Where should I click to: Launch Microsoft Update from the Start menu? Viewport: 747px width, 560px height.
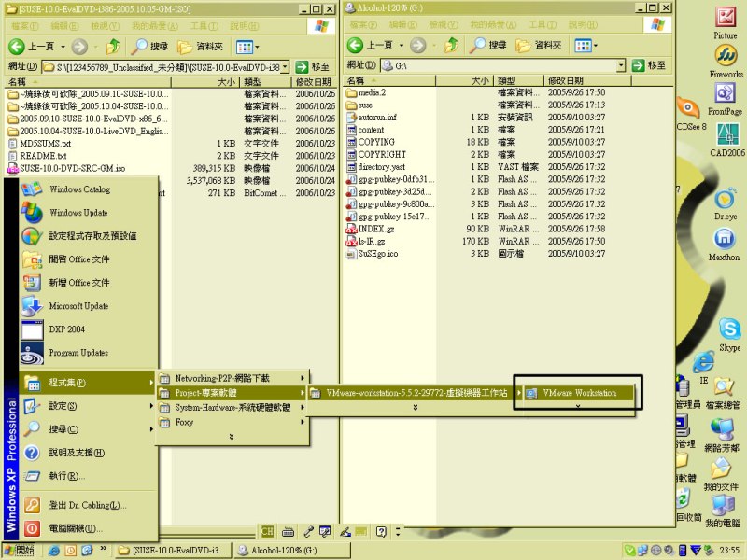pos(89,306)
